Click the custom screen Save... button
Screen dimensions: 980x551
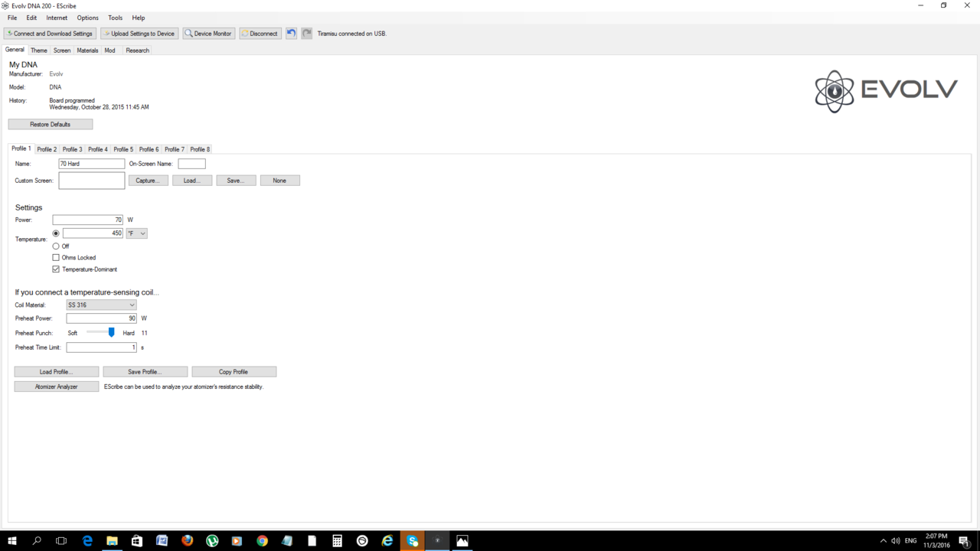(236, 181)
